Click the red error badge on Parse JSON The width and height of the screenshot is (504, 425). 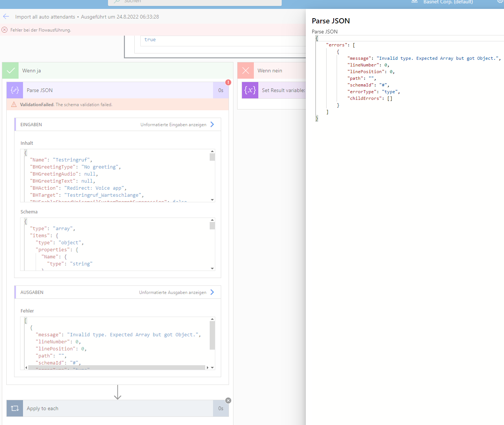pyautogui.click(x=228, y=82)
